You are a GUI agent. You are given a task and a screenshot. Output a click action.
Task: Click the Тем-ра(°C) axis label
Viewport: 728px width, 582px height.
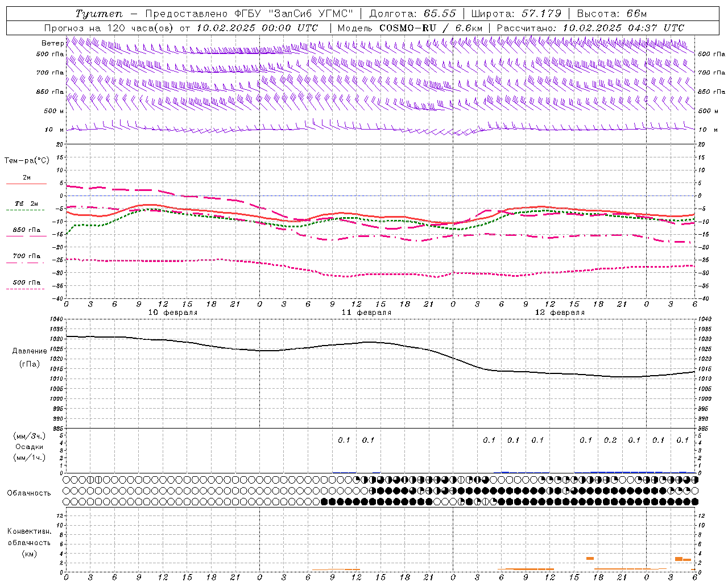(27, 161)
